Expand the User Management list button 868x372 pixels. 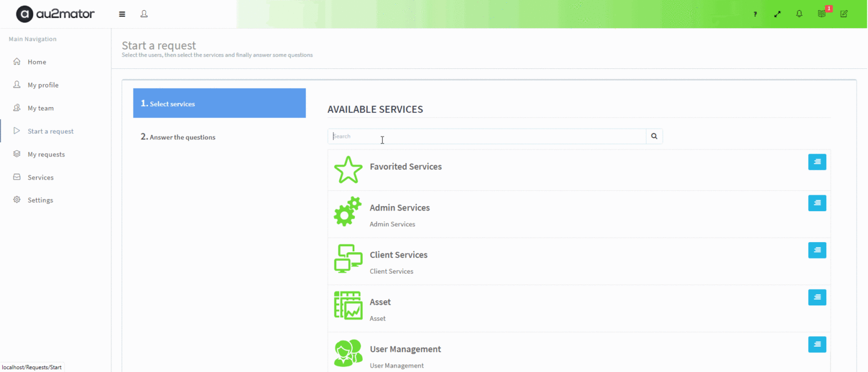click(817, 344)
